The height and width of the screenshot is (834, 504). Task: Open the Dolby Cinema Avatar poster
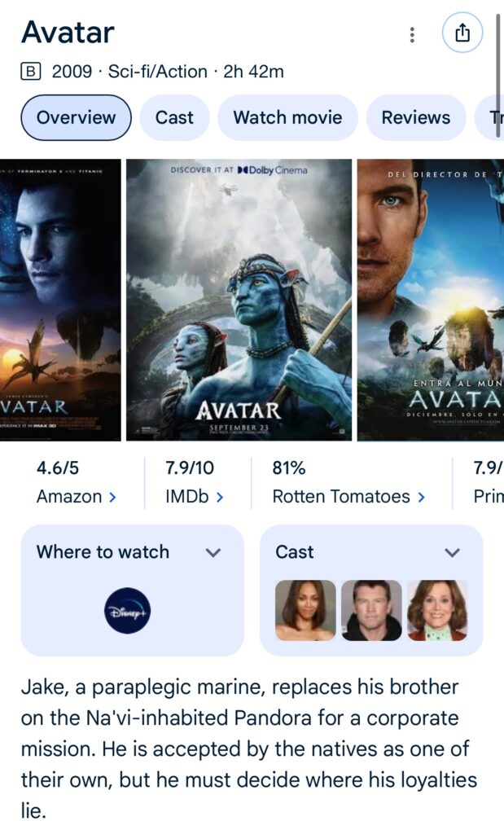pos(239,300)
